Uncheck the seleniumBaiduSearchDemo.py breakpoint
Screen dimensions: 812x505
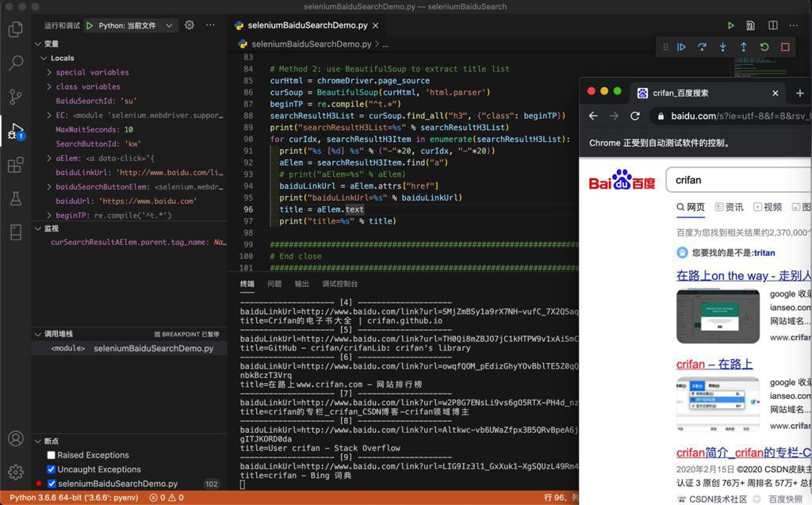click(x=52, y=484)
